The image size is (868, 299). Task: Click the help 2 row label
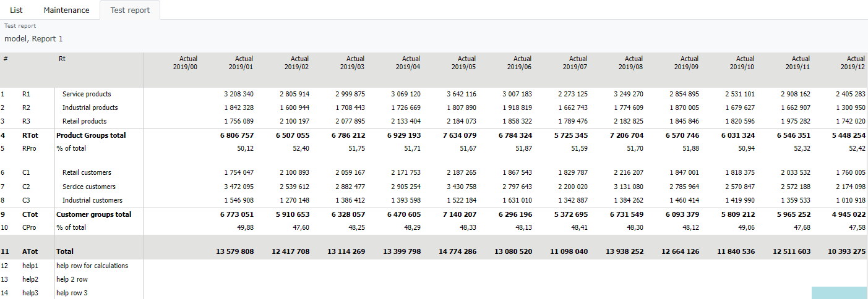(72, 279)
